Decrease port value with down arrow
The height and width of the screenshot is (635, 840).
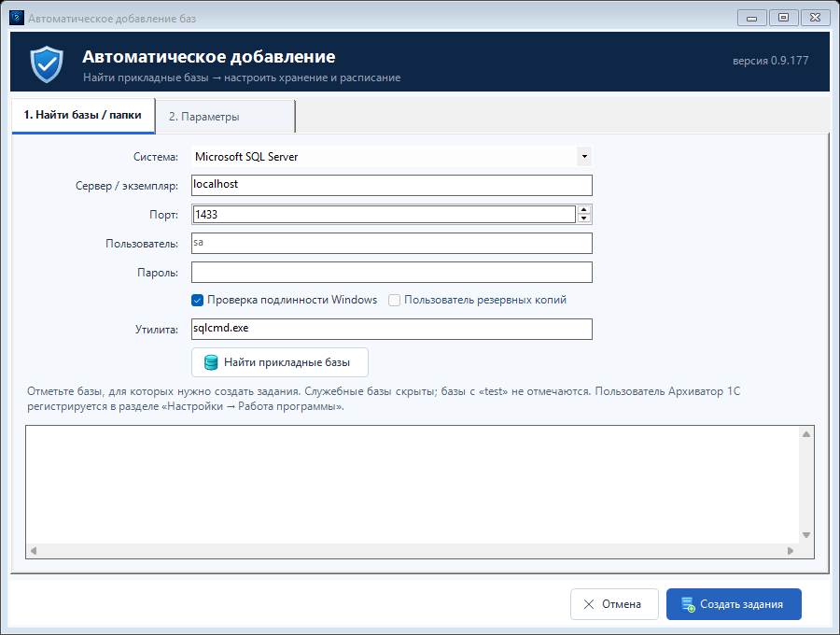pyautogui.click(x=584, y=219)
